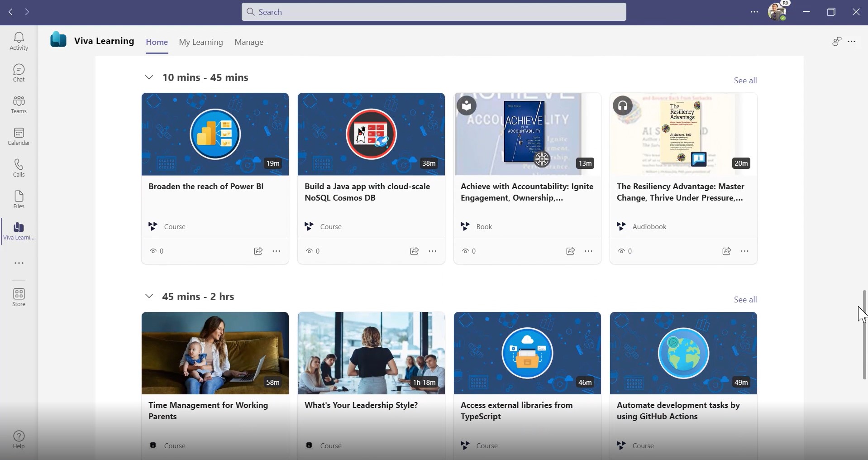Go to Teams in the sidebar

click(19, 105)
